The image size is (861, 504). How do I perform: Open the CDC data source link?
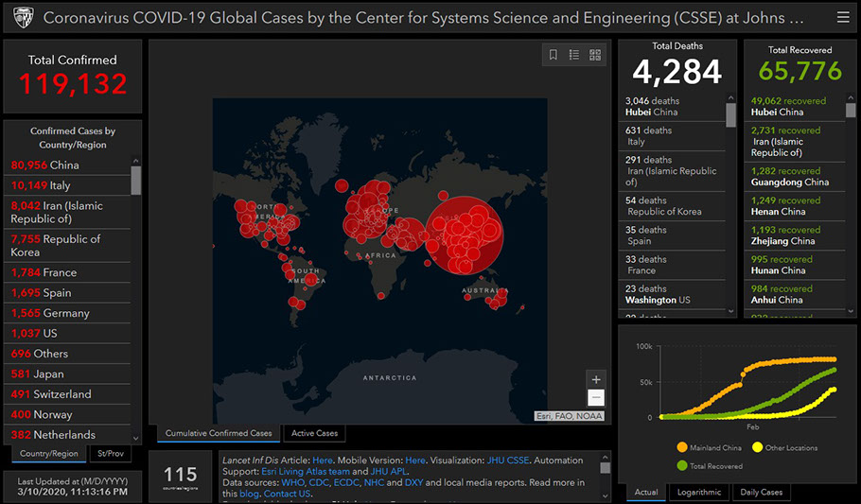tap(319, 482)
